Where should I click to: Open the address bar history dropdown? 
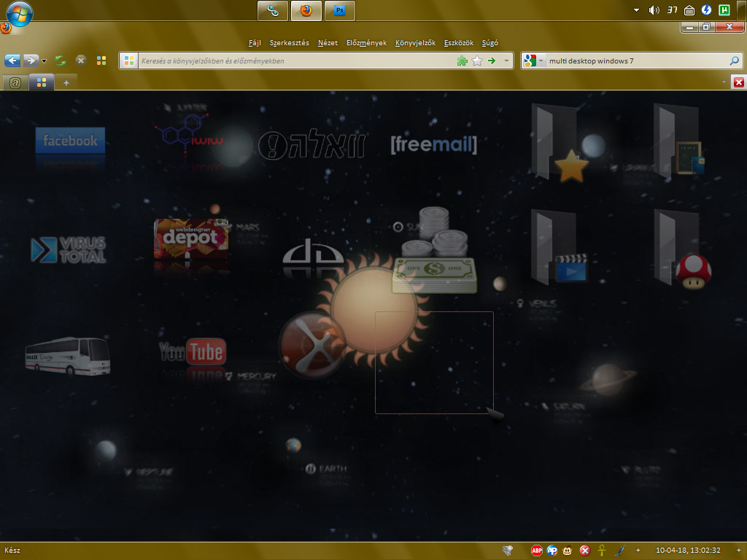point(506,61)
